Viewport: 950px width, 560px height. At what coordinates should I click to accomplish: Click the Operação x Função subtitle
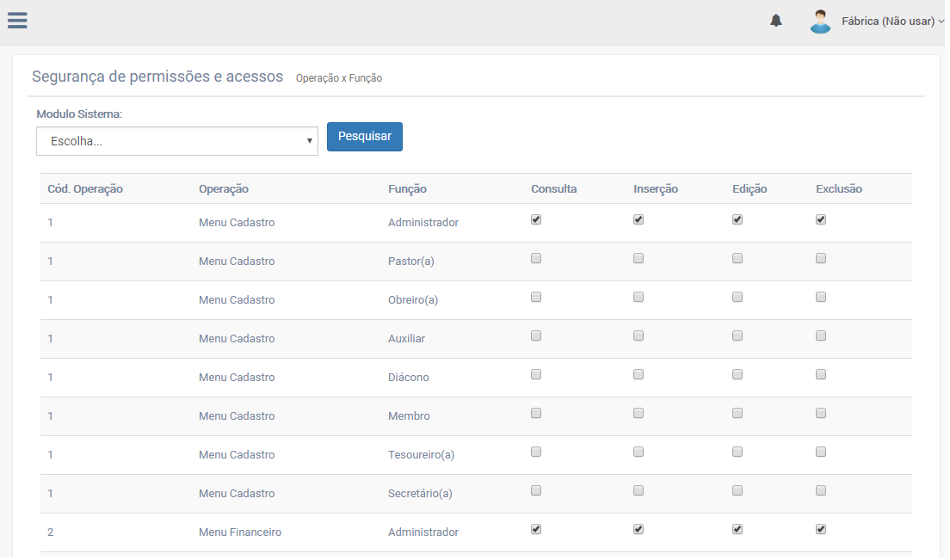pos(339,78)
